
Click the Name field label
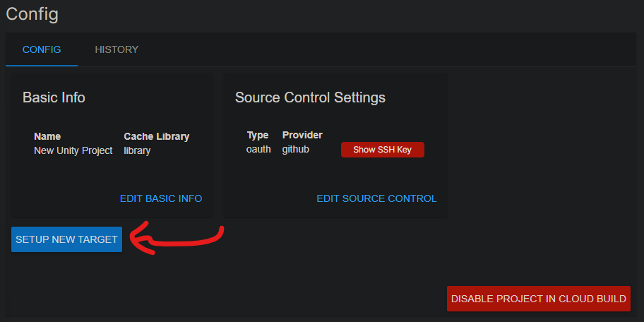(47, 136)
